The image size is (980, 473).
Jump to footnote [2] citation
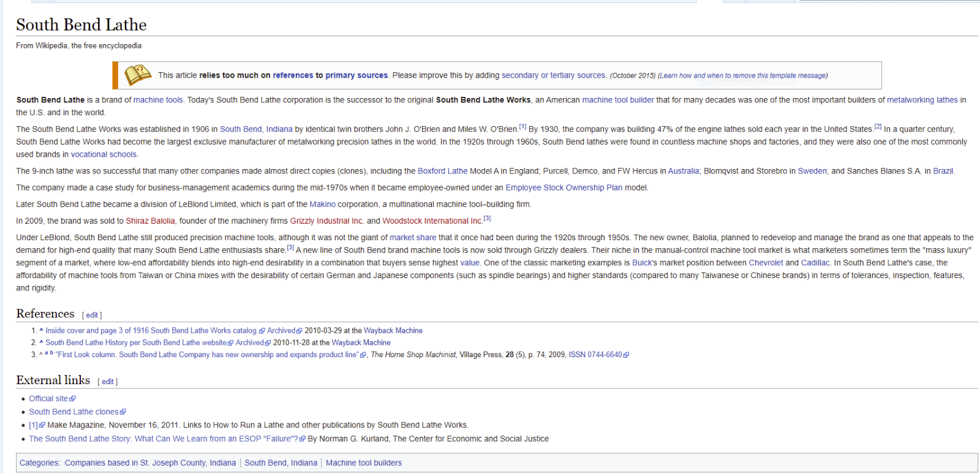[x=878, y=127]
